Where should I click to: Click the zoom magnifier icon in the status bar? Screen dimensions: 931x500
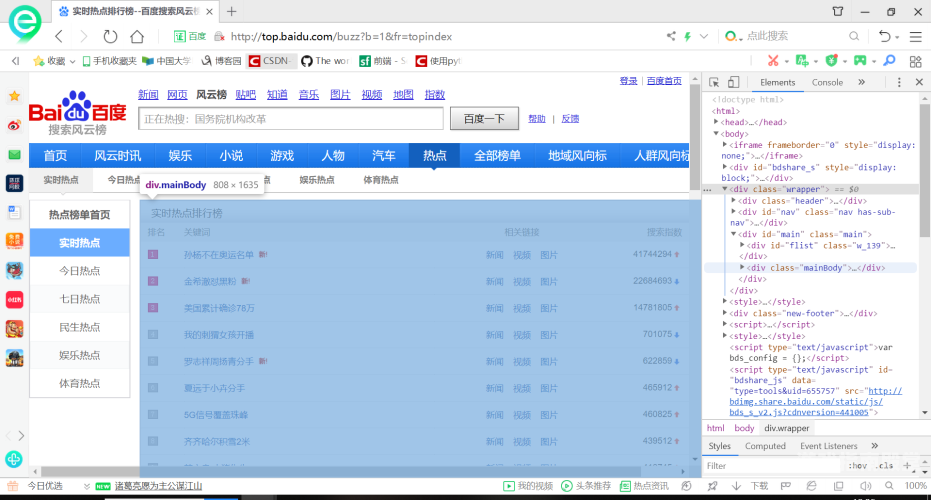pos(889,486)
